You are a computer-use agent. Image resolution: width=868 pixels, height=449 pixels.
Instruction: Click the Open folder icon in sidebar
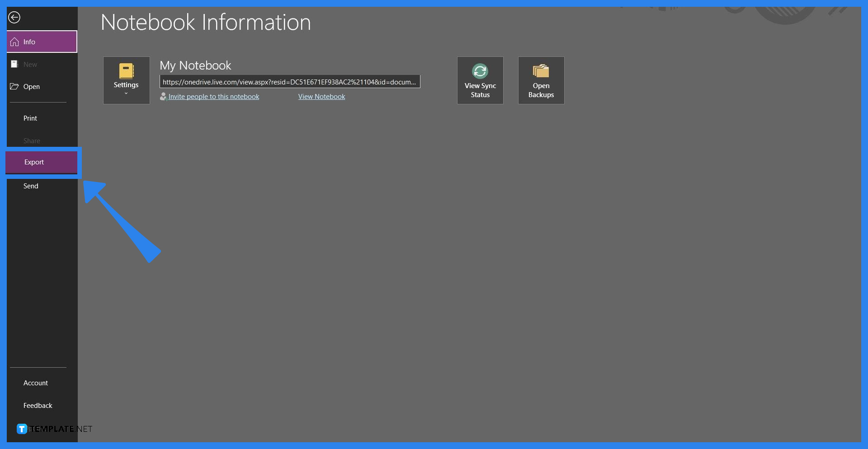[14, 86]
